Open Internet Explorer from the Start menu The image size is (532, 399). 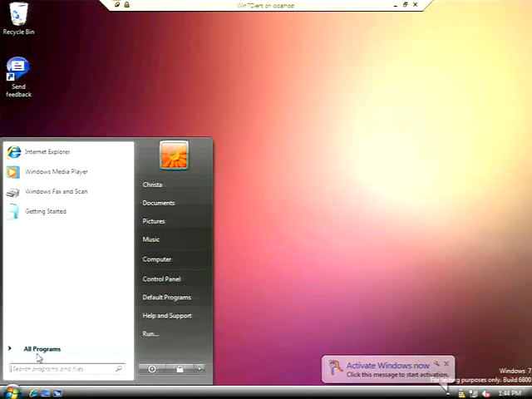tap(47, 152)
